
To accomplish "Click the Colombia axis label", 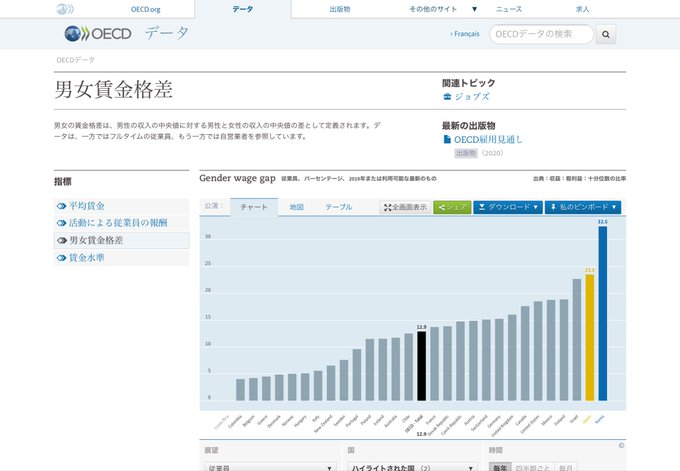I will click(235, 421).
